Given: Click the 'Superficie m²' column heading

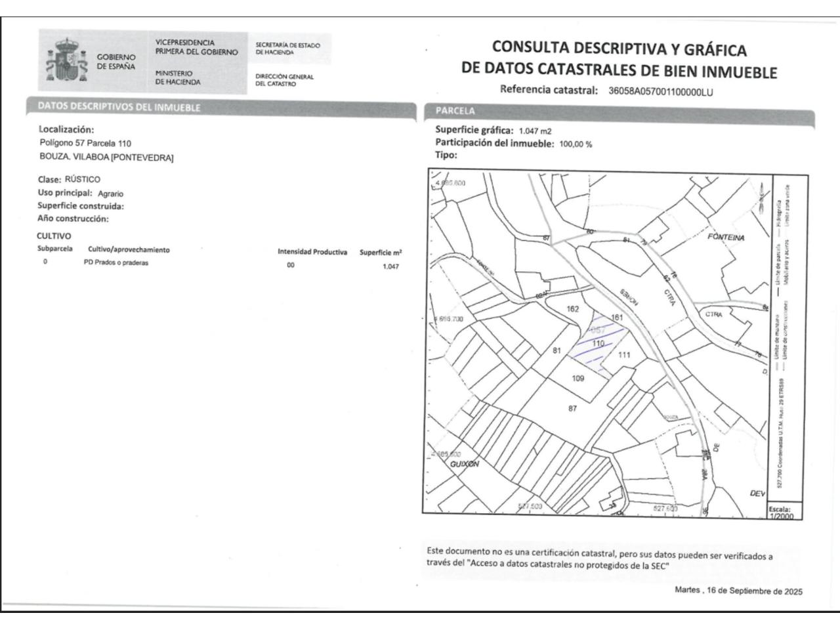Looking at the screenshot, I should 381,253.
